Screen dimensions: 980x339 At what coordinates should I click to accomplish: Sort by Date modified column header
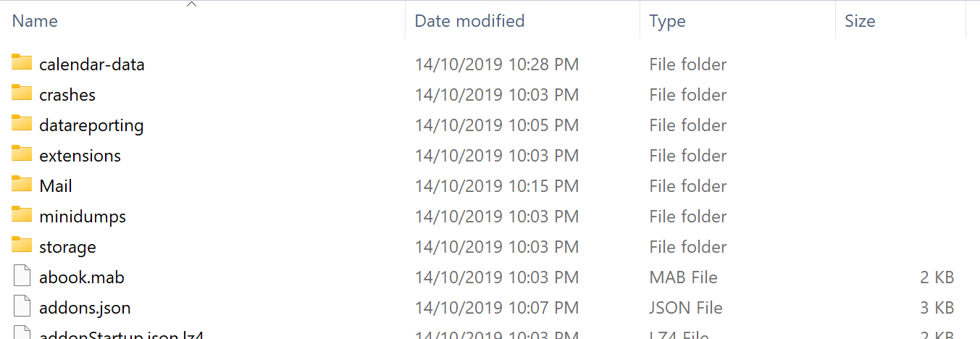pyautogui.click(x=469, y=21)
